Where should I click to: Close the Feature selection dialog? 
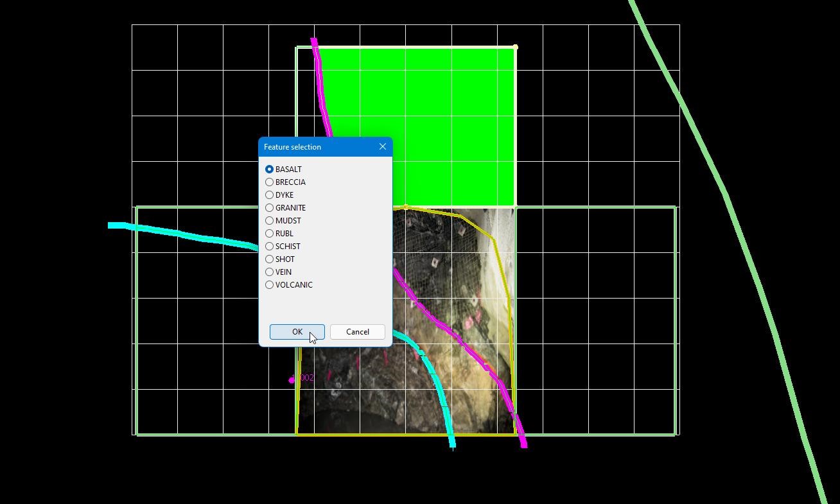click(x=383, y=147)
